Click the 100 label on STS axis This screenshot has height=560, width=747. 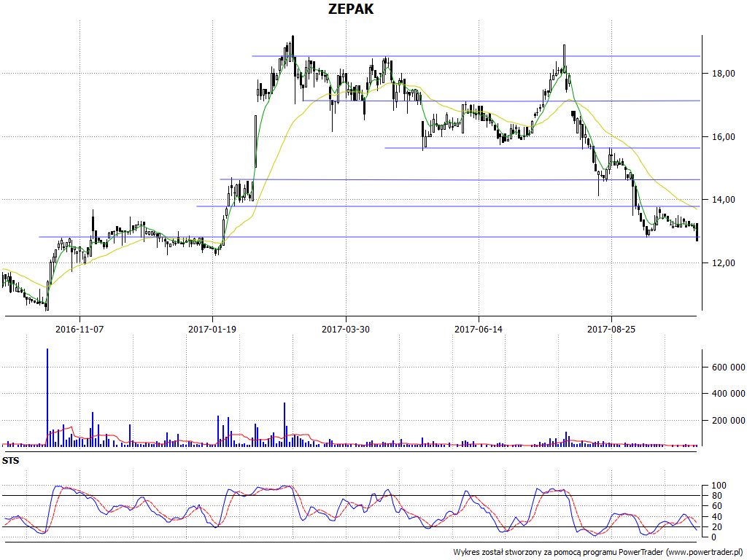tap(719, 486)
